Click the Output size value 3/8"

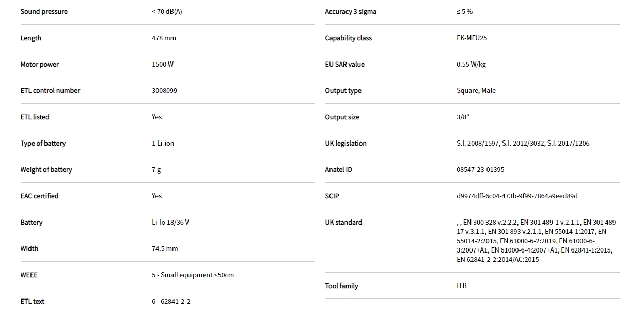coord(463,117)
